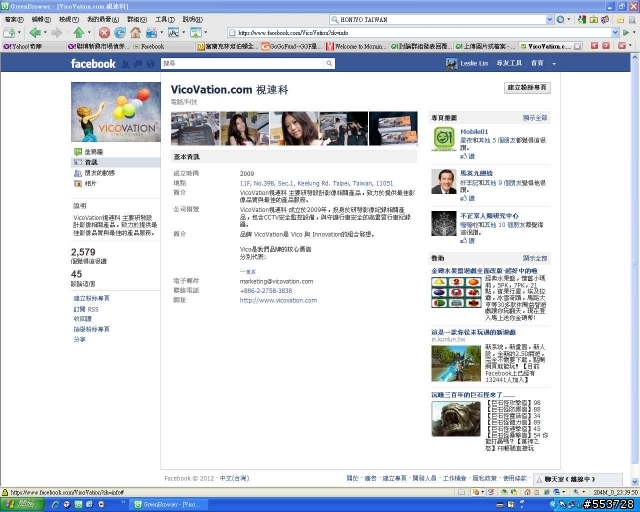Go to the home page with the house icon
The width and height of the screenshot is (640, 512).
136,33
